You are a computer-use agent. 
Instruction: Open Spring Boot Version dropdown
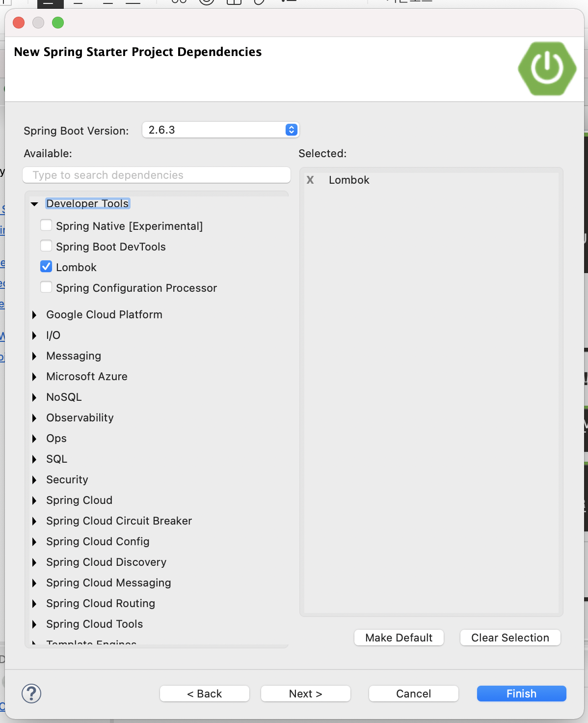tap(221, 130)
